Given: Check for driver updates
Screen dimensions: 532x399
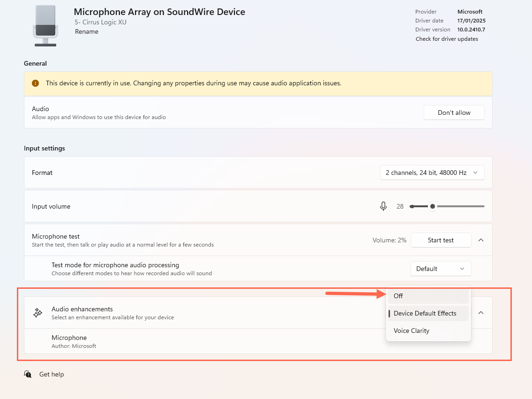Looking at the screenshot, I should (x=447, y=39).
